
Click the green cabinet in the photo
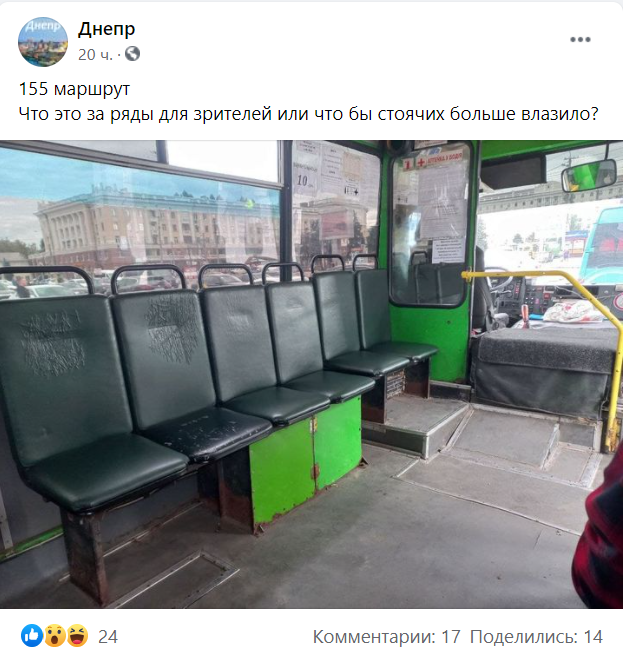click(x=306, y=461)
